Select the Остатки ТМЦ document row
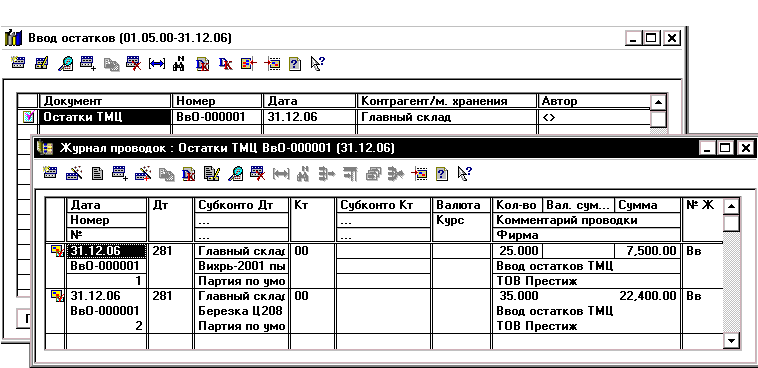This screenshot has width=758, height=368. (334, 117)
